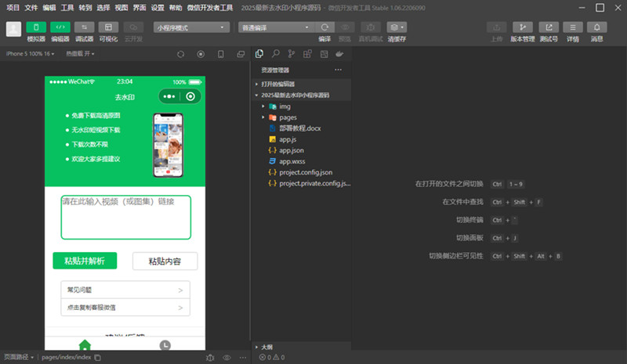Screen dimensions: 627x364
Task: Expand the img folder
Action: [302, 106]
